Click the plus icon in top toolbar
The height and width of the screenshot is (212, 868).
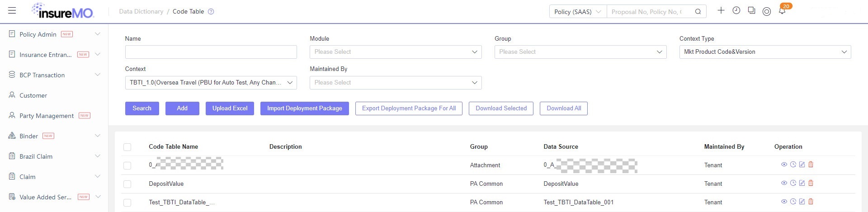click(x=721, y=10)
